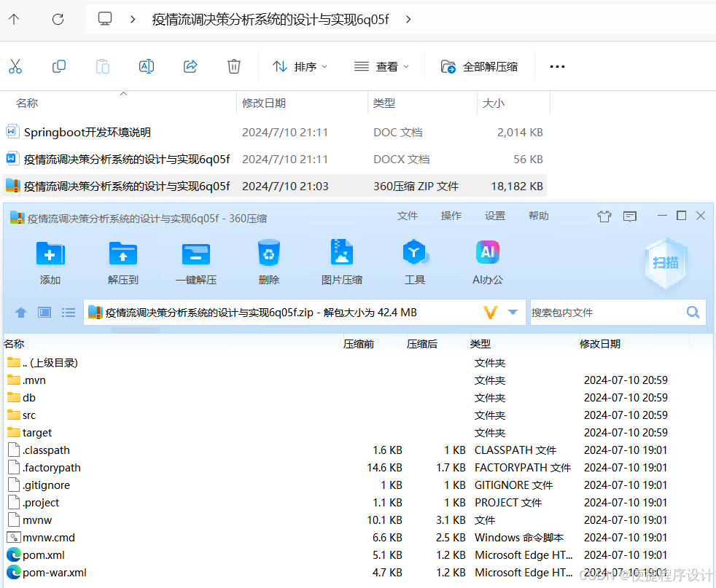
Task: Click 全部解压缩 extract all button
Action: point(480,66)
